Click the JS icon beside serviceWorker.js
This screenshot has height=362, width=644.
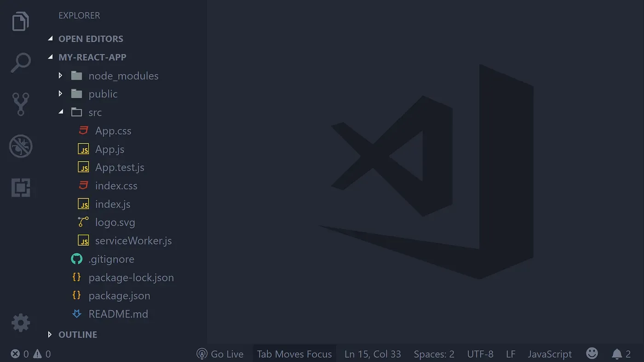tap(83, 241)
